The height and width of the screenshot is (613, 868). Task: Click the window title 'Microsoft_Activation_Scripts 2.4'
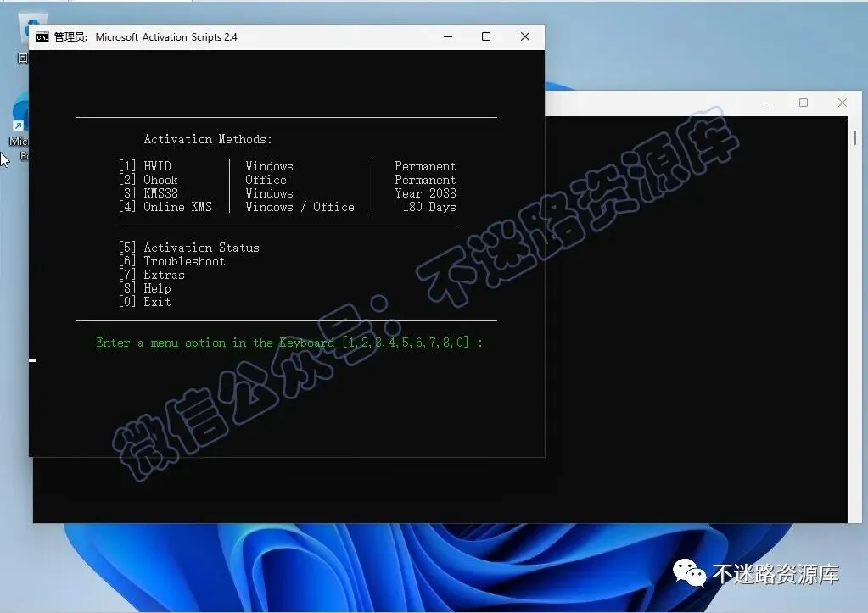point(166,37)
